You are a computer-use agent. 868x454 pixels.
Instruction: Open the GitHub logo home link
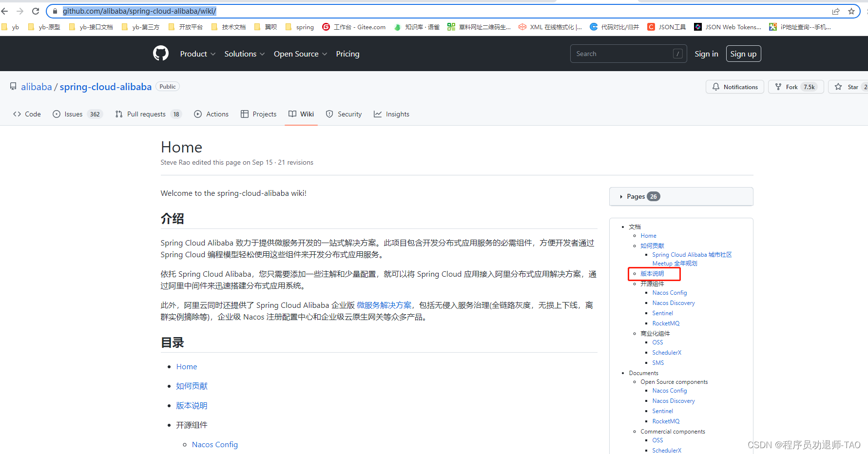pyautogui.click(x=161, y=53)
